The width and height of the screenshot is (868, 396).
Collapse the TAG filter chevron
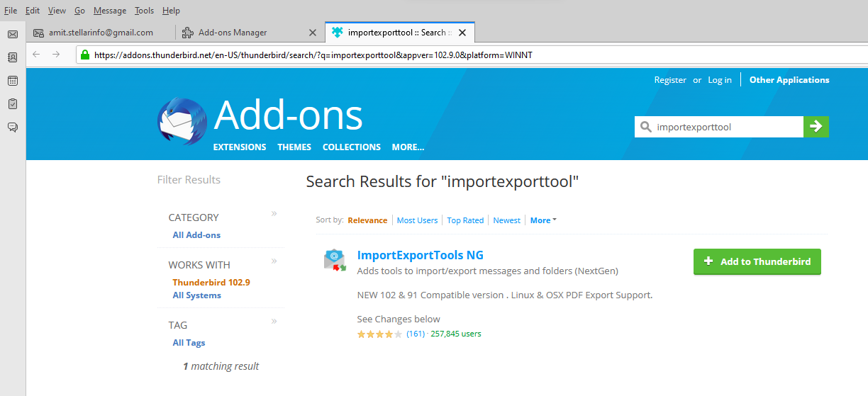(274, 321)
